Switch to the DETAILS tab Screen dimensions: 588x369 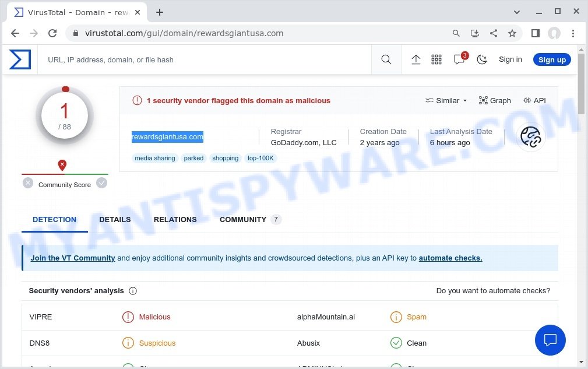(115, 220)
